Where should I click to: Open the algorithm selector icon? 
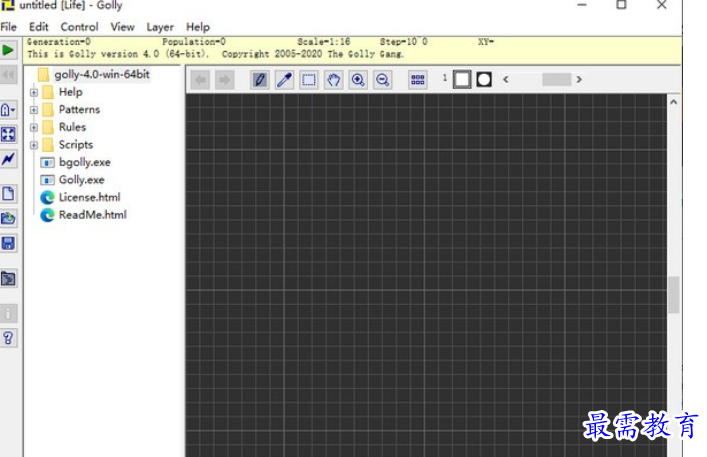point(8,110)
